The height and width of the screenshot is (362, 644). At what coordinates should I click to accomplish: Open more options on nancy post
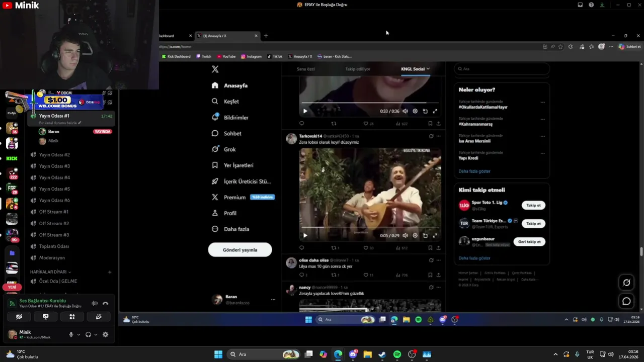439,288
